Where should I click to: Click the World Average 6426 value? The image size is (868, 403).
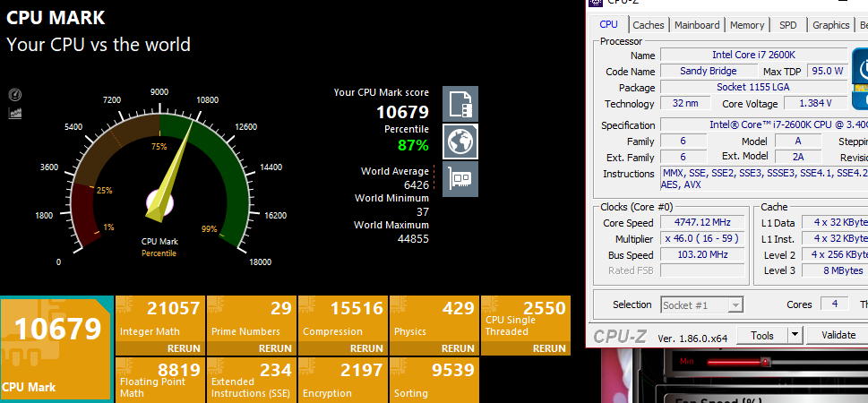tap(417, 184)
